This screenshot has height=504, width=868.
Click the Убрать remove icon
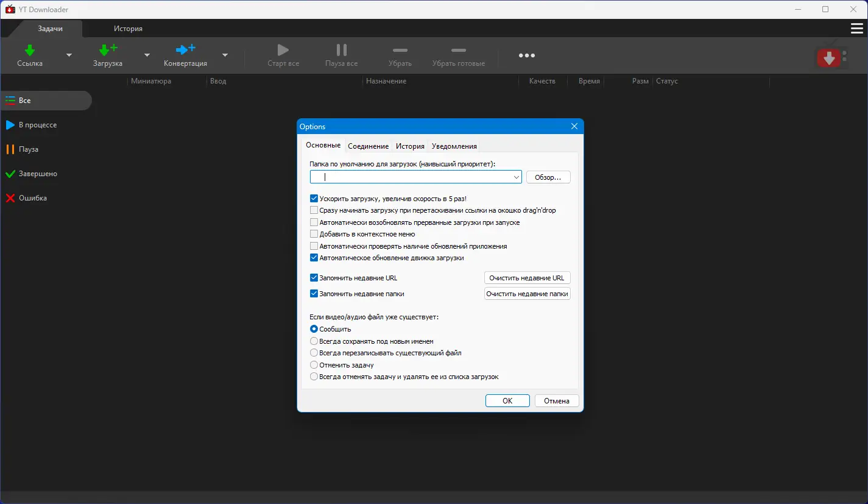pos(400,50)
